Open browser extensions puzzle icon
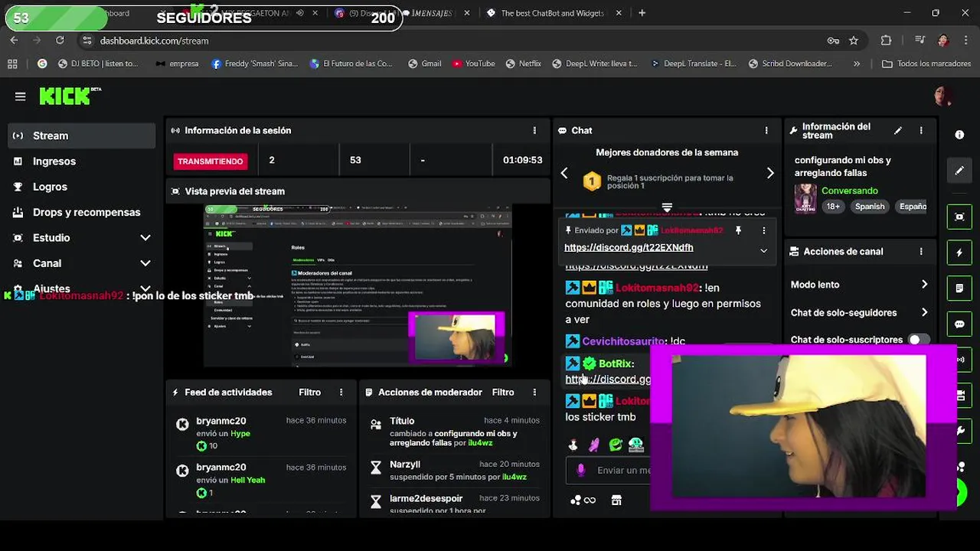Screen dimensions: 980x551 (x=886, y=41)
